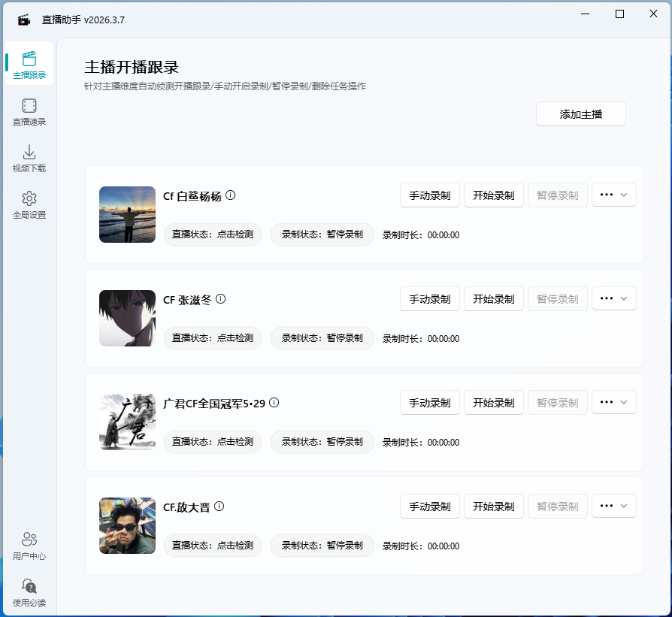The width and height of the screenshot is (672, 617).
Task: View info icon next to CF 张滋冬
Action: pos(219,298)
